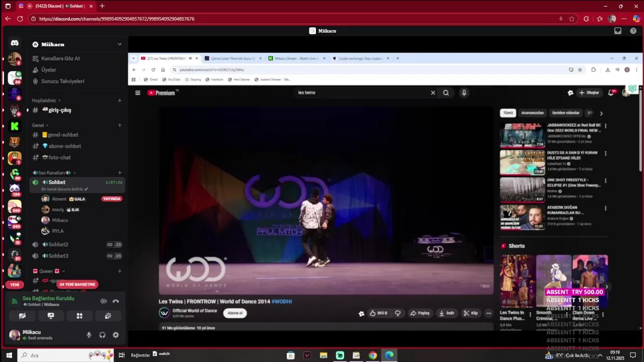Open the genel-sohbet text channel
The width and height of the screenshot is (644, 362).
[76, 135]
